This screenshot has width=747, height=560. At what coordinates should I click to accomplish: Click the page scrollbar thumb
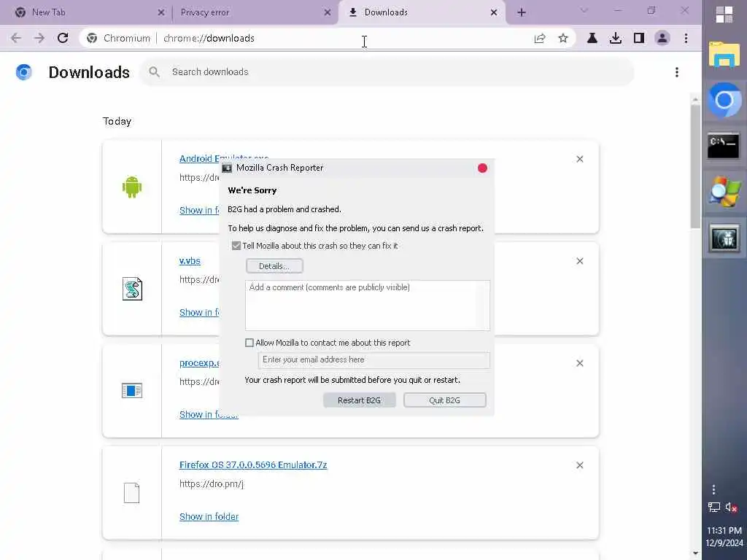point(695,166)
